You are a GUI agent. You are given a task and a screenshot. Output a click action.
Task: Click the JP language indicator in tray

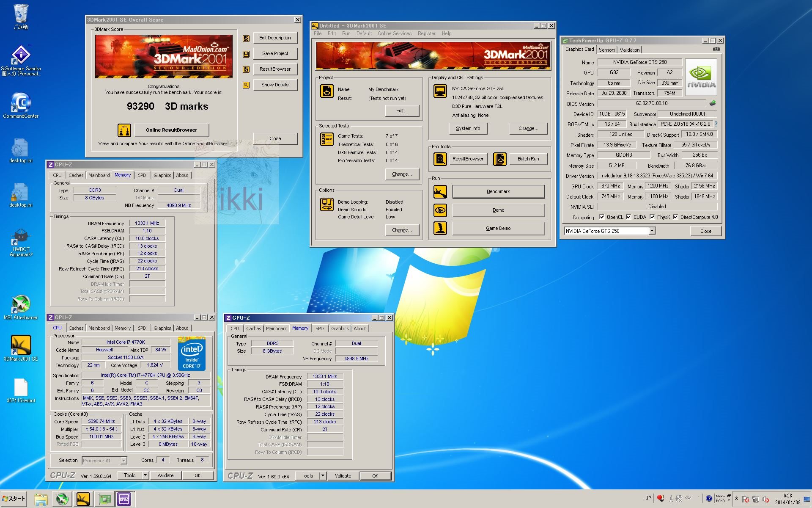coord(648,498)
